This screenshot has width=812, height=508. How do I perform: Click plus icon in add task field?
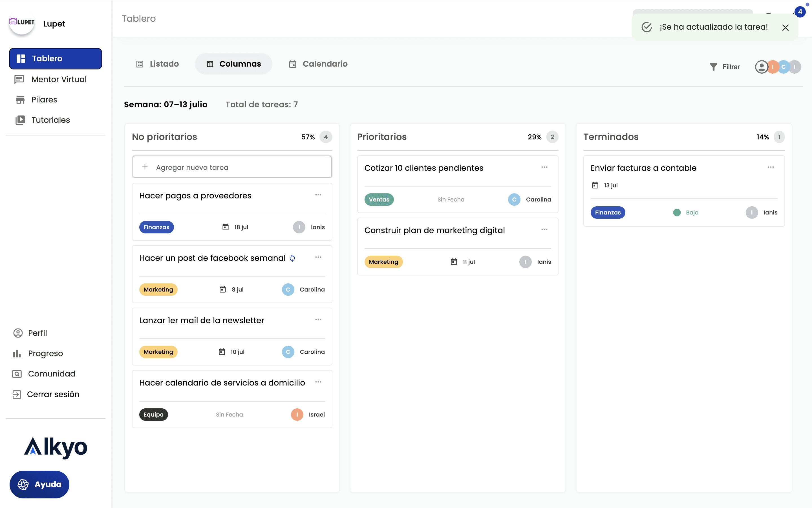tap(145, 167)
